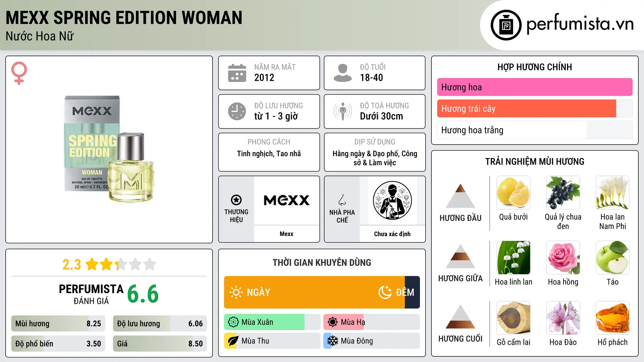Click the Trải nghiệm mùi hương heading
Screen dimensions: 644x362
point(535,162)
